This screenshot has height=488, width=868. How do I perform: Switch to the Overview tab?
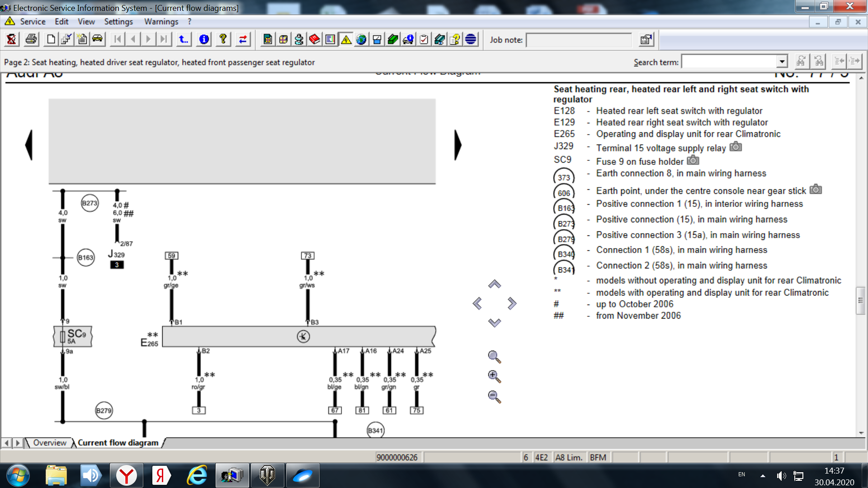click(50, 443)
